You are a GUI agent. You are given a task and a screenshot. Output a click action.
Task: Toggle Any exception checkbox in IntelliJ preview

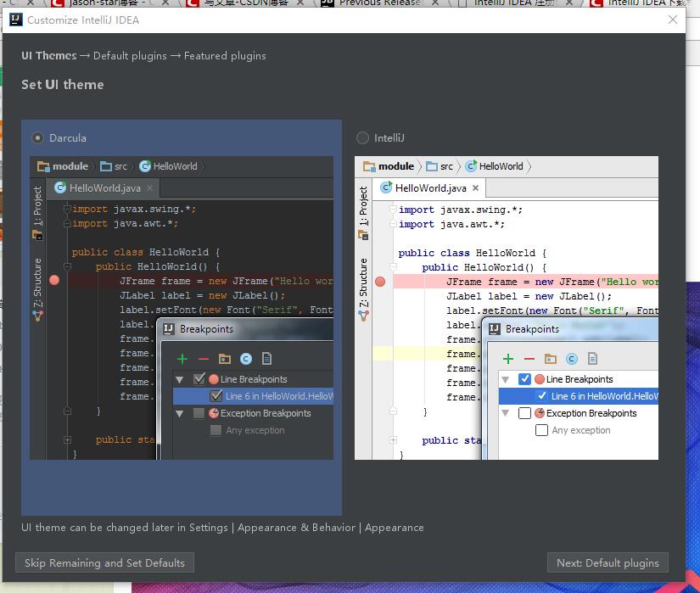click(541, 430)
